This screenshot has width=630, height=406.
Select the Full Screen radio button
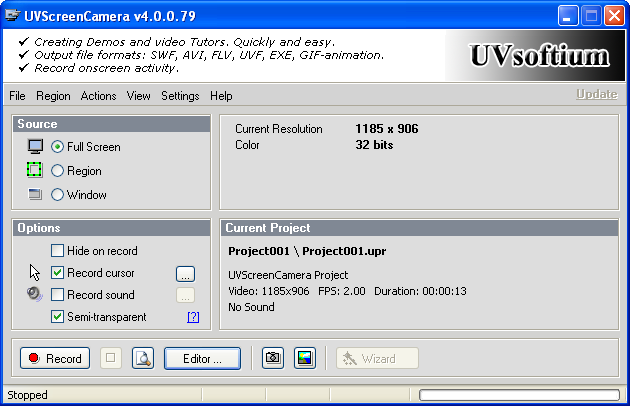click(57, 147)
